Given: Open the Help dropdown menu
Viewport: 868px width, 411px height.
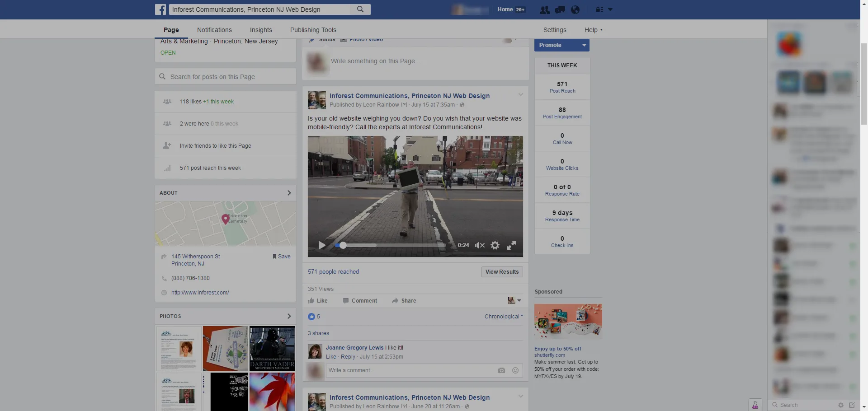Looking at the screenshot, I should [x=593, y=30].
